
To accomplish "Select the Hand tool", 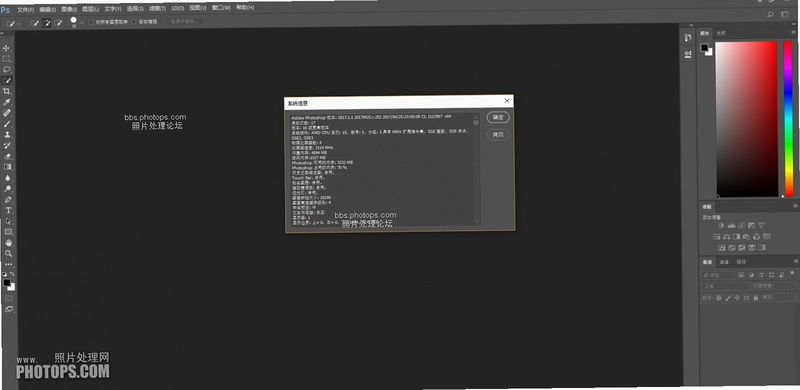I will click(9, 242).
